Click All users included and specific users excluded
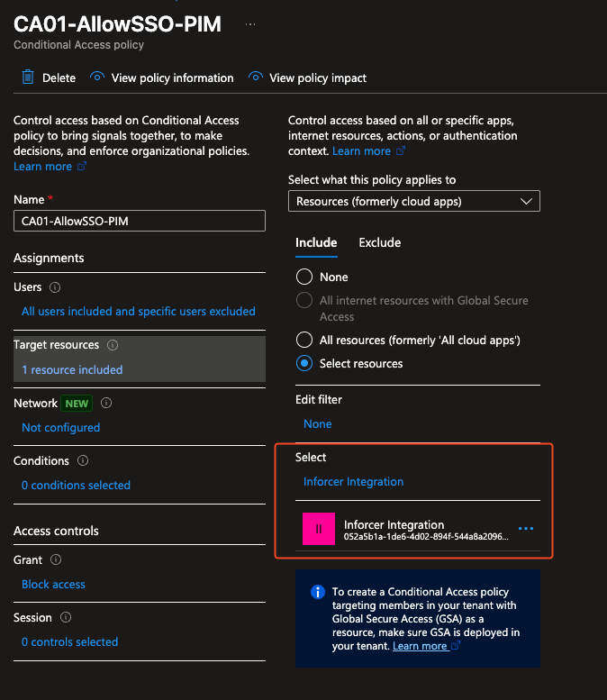607x700 pixels. point(138,311)
